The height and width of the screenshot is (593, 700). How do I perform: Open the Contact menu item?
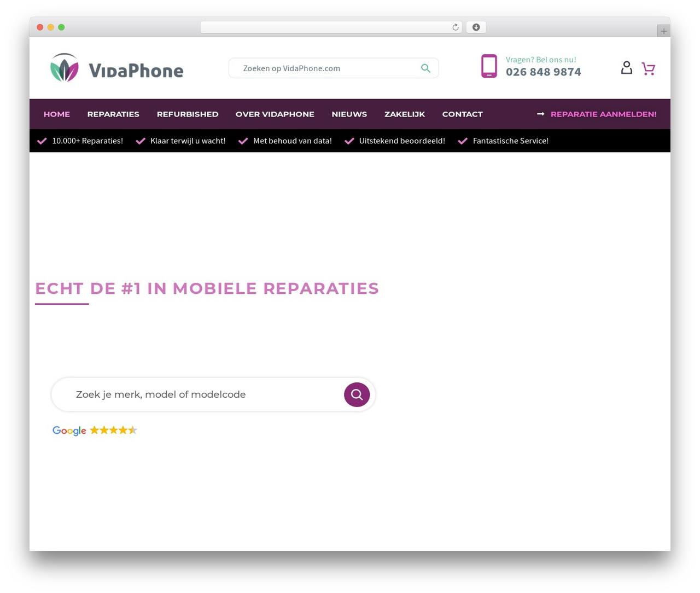coord(463,114)
